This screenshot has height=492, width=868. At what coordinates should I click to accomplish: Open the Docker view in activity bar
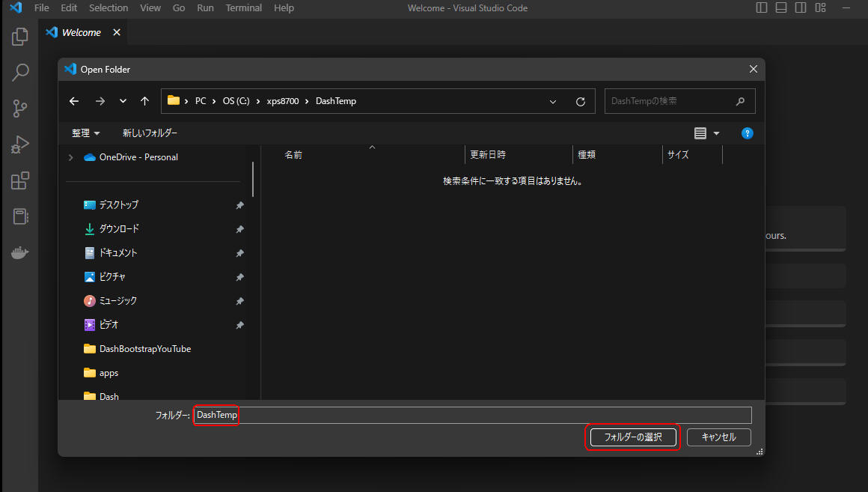pos(20,252)
